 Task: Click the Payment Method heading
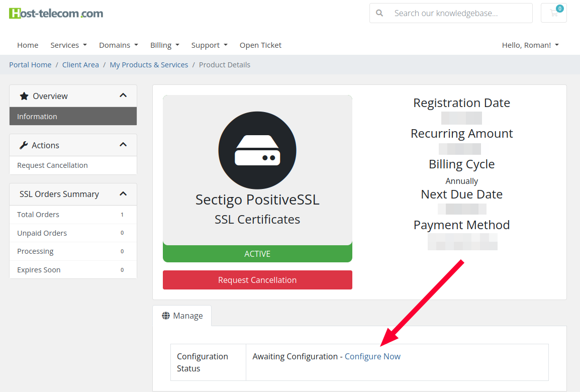(461, 225)
